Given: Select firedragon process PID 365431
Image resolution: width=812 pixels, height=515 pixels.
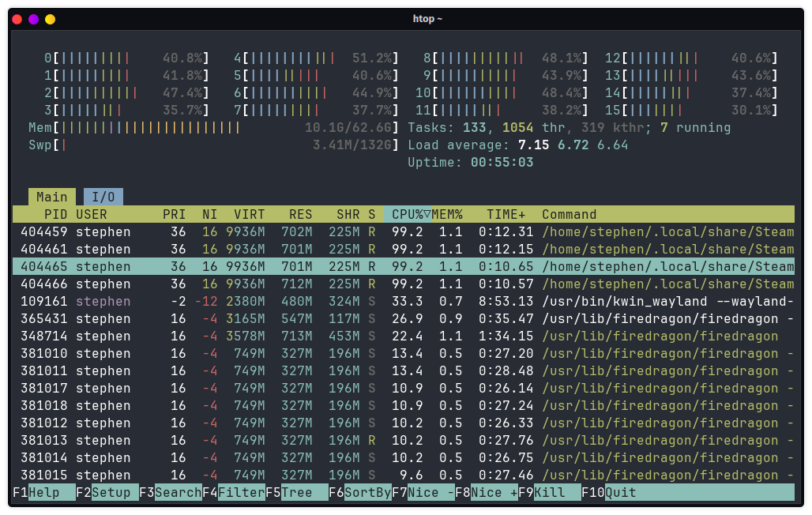Looking at the screenshot, I should [x=404, y=318].
